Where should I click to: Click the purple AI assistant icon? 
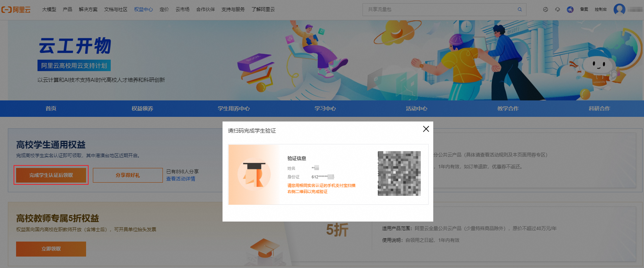coord(570,10)
